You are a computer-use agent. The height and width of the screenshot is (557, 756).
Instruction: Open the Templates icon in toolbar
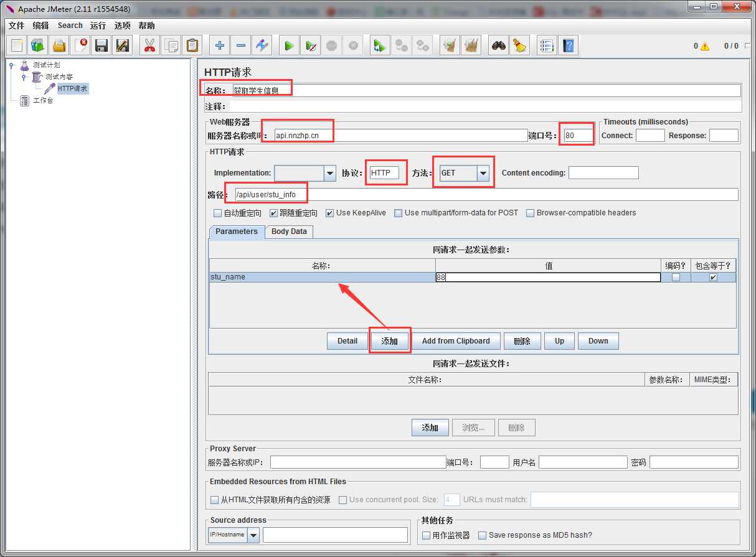pyautogui.click(x=38, y=45)
